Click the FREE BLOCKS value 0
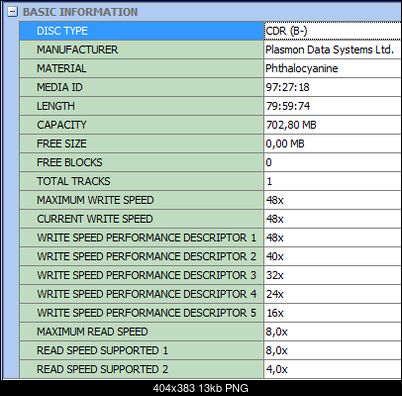The image size is (402, 396). click(269, 162)
